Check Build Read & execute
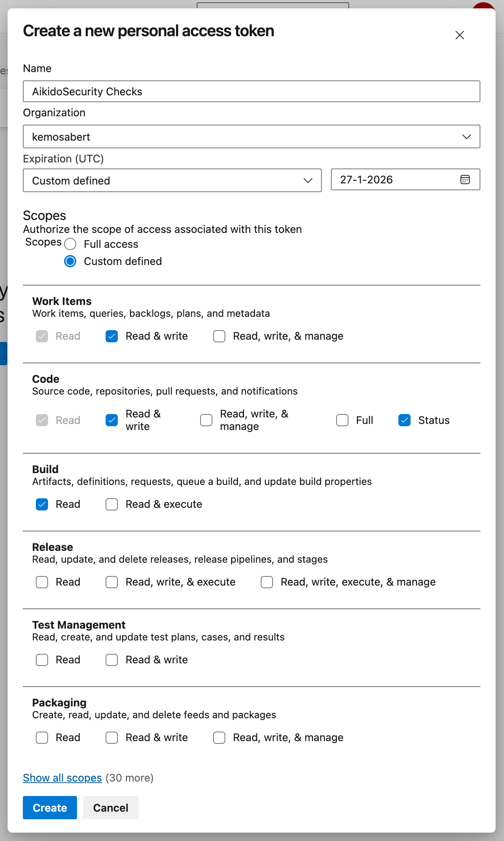 click(x=112, y=504)
